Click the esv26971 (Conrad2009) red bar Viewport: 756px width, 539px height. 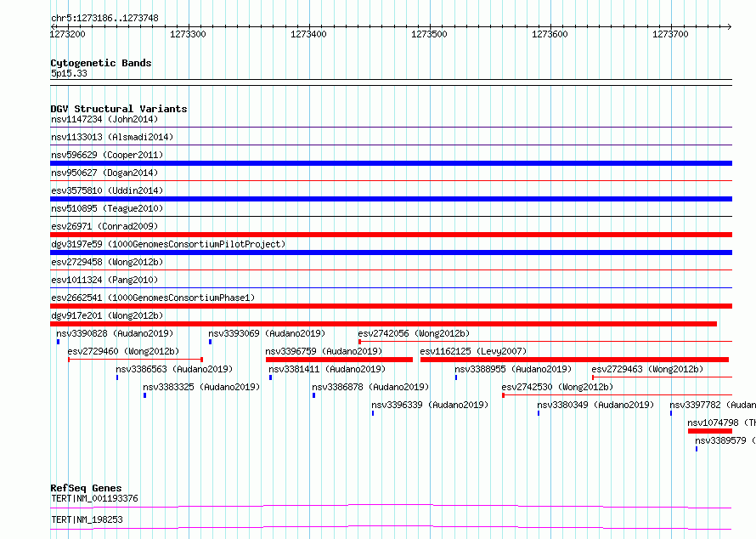coord(391,235)
